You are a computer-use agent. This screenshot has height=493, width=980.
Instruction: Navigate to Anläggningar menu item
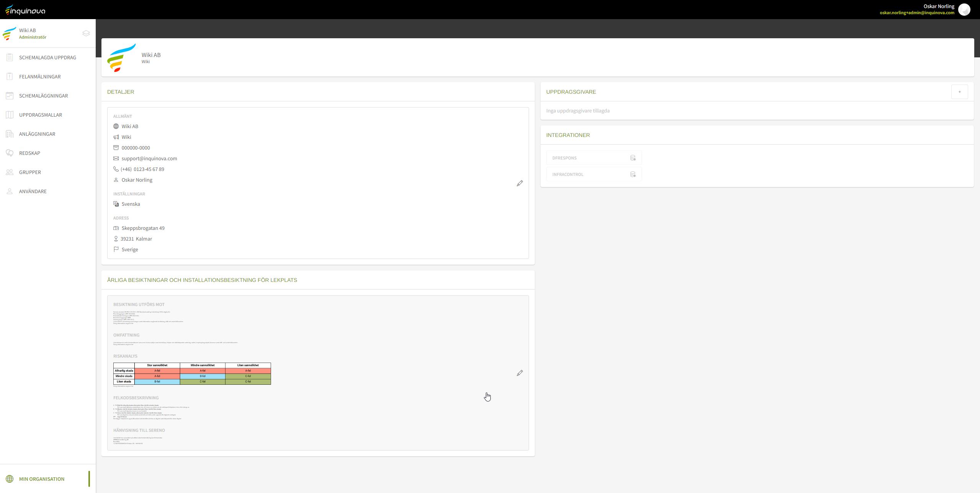click(37, 134)
